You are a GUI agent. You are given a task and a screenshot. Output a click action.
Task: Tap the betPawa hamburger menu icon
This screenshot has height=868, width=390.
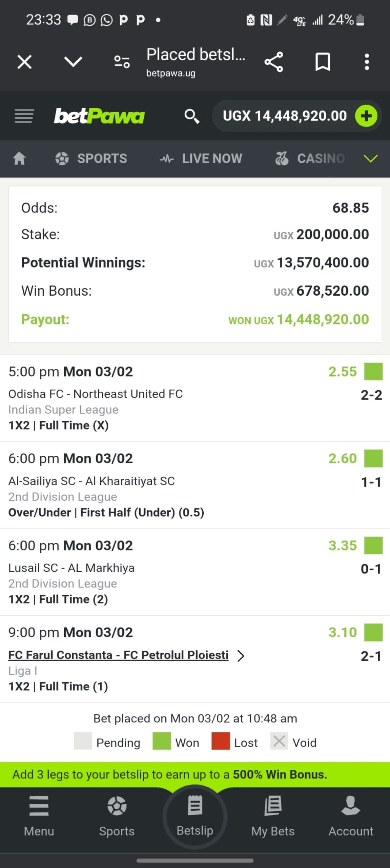point(24,116)
